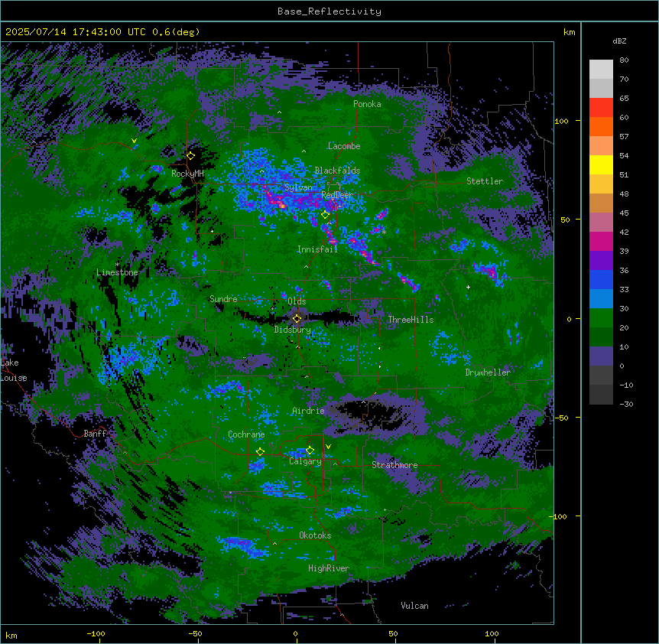Click the yellow radar marker above Didsbury

pyautogui.click(x=297, y=319)
